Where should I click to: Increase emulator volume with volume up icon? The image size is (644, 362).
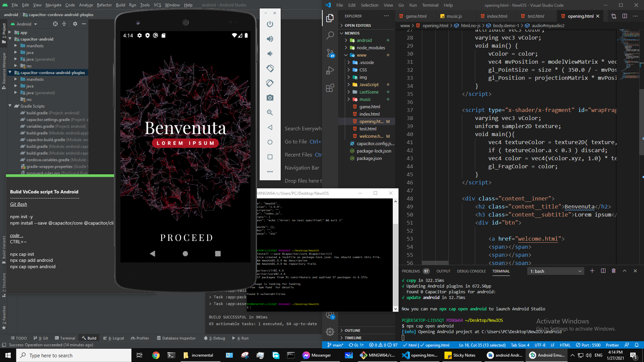(x=270, y=39)
